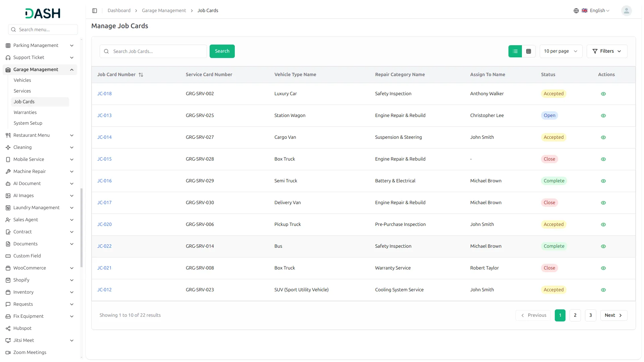
Task: Open Hubspot from the sidebar
Action: [22, 328]
